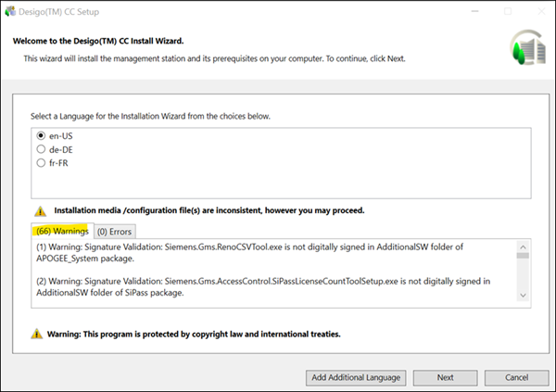The image size is (556, 392).
Task: Click Next to continue the installation
Action: [445, 377]
